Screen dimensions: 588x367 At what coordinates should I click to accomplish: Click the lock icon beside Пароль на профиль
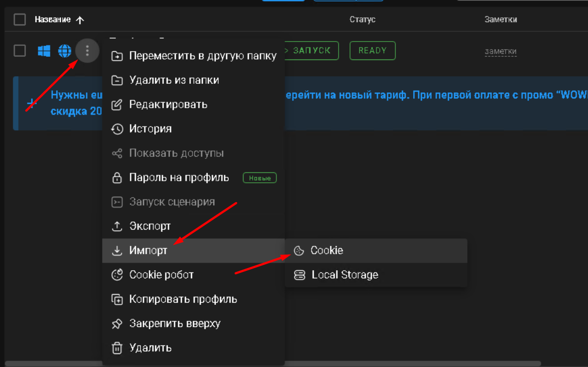(117, 178)
